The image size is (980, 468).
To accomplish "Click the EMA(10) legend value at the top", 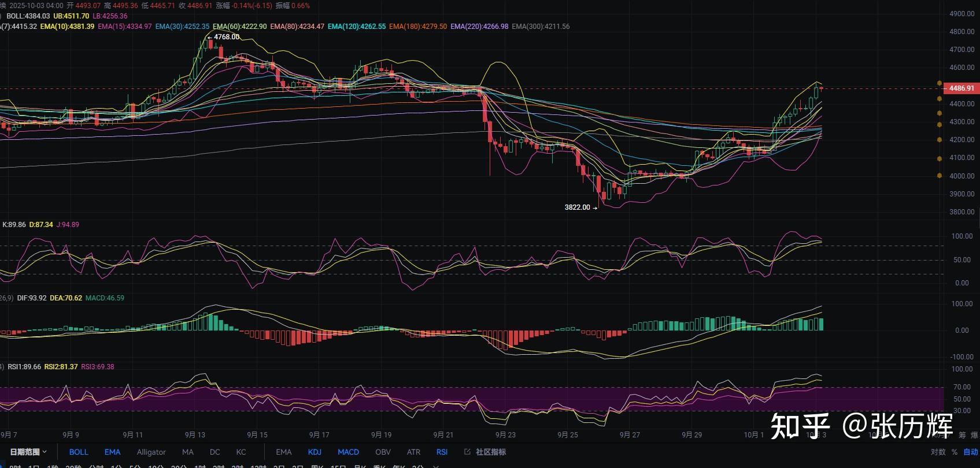I will pos(67,27).
